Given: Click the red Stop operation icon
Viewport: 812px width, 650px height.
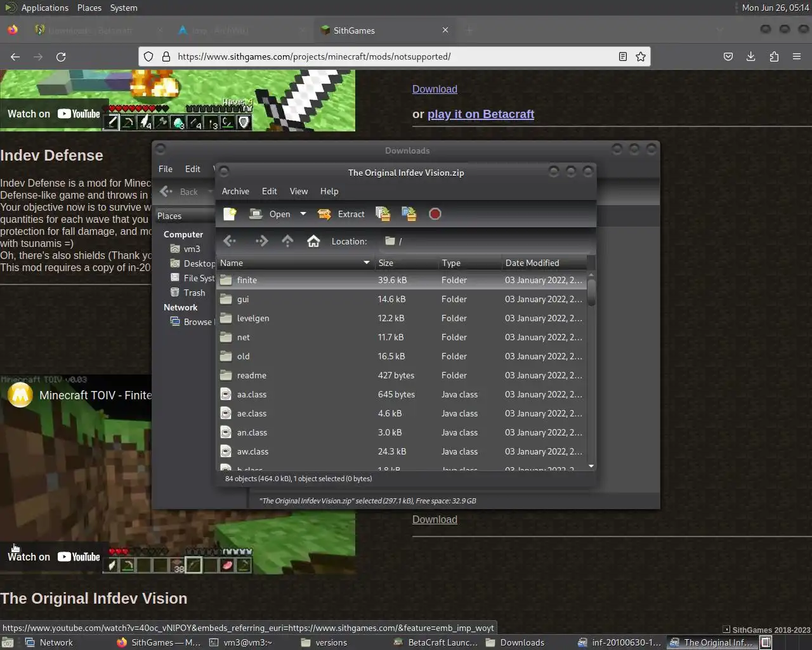Looking at the screenshot, I should (x=435, y=214).
